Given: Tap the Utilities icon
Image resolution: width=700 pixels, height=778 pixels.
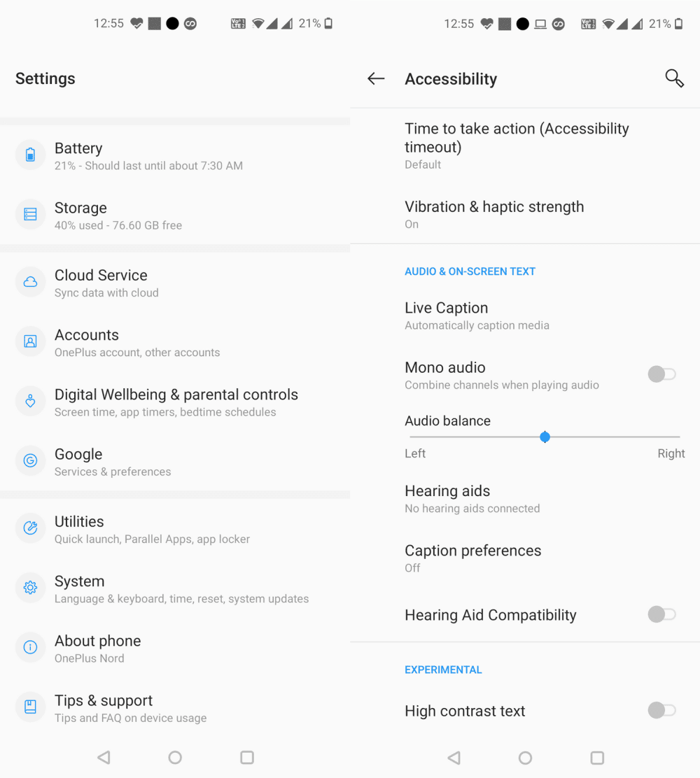Looking at the screenshot, I should click(x=30, y=528).
